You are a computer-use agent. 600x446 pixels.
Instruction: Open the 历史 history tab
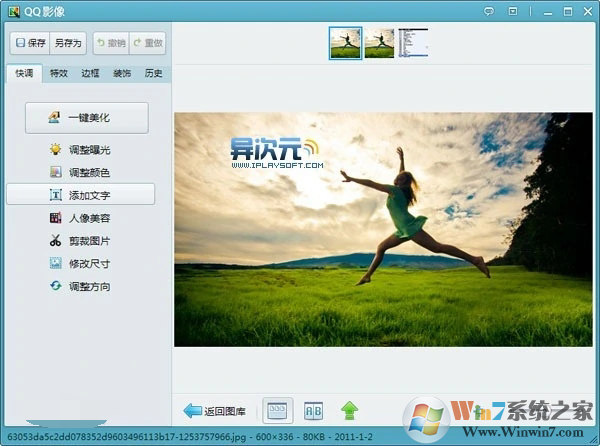pyautogui.click(x=153, y=73)
